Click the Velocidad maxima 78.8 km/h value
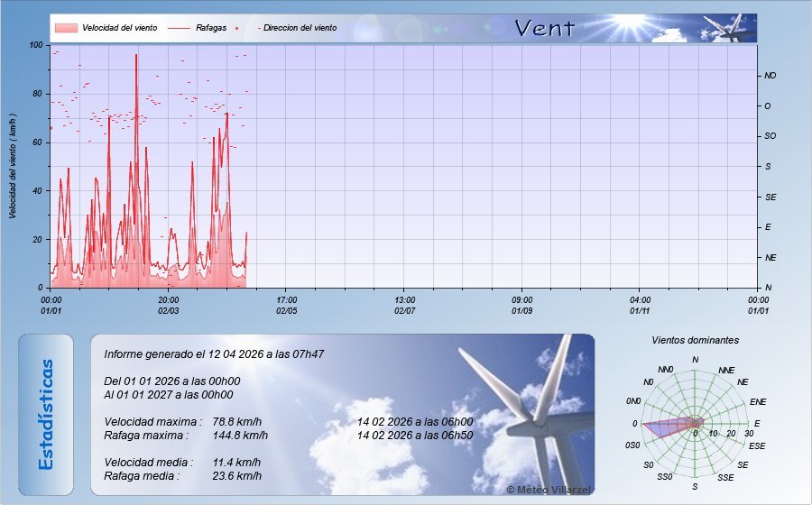 [237, 422]
